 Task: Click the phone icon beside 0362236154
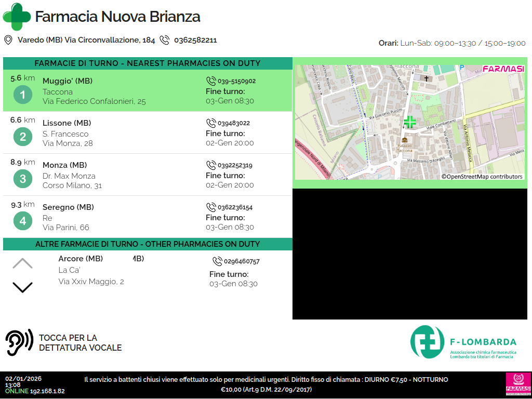[211, 207]
